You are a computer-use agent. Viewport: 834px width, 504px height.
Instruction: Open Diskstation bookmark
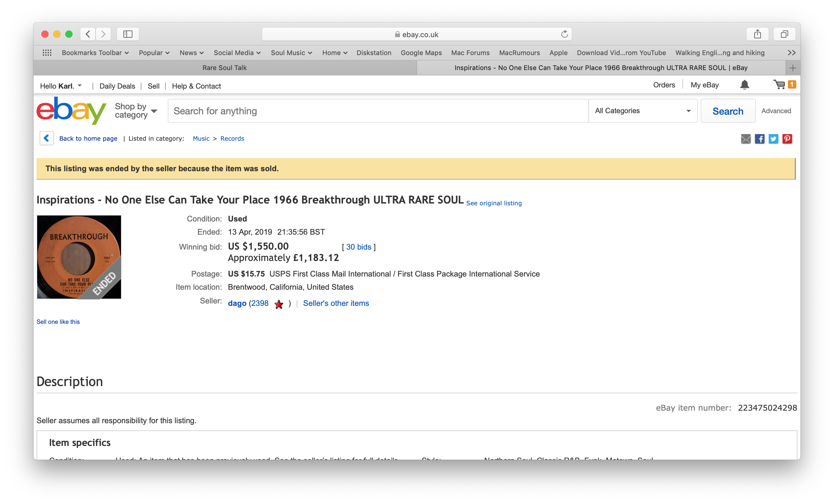pos(374,53)
